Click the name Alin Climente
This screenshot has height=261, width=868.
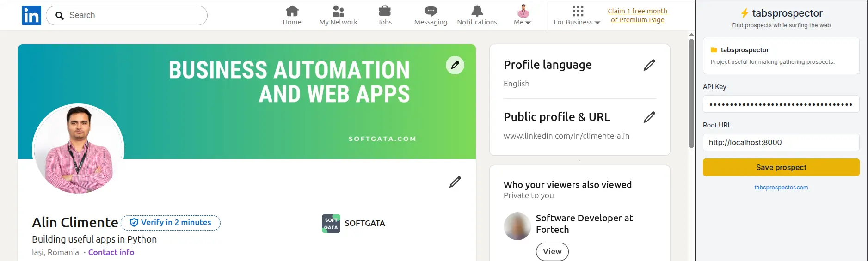click(75, 223)
